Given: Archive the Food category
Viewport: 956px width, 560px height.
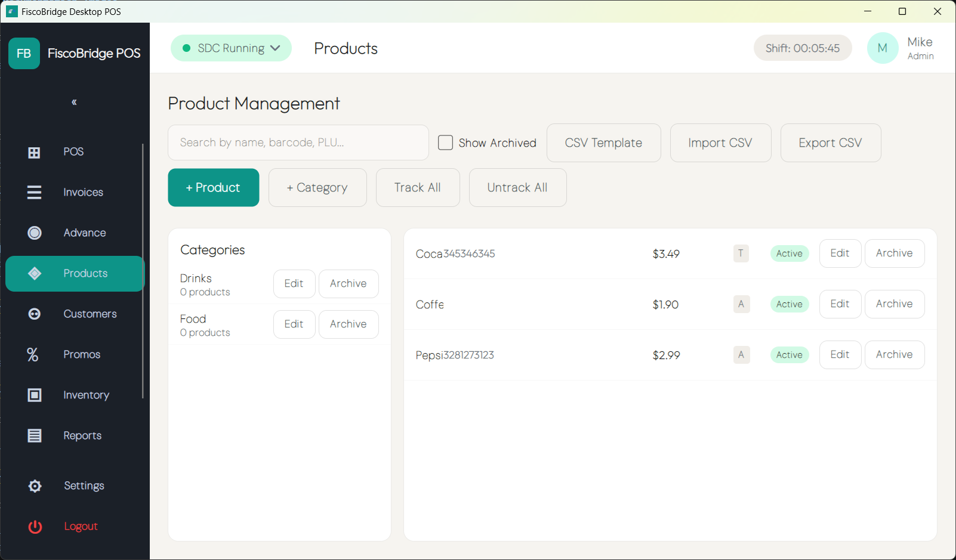Looking at the screenshot, I should coord(349,324).
